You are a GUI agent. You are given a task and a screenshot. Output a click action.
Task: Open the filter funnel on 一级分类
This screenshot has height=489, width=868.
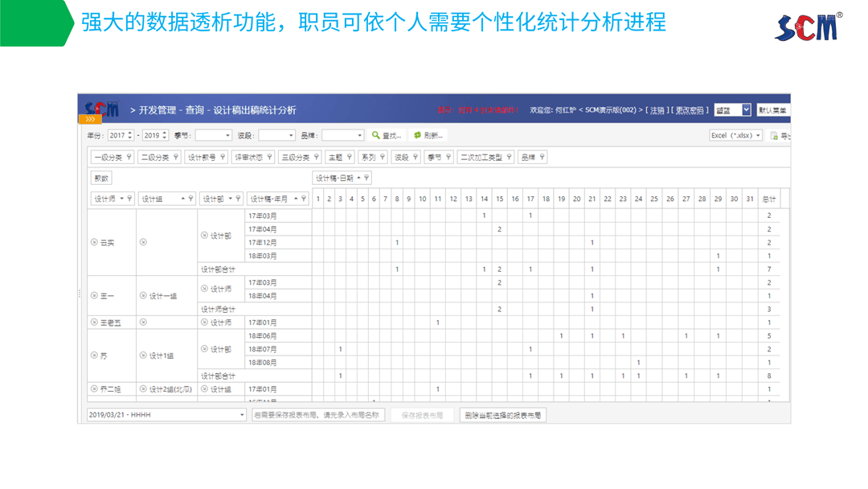click(x=130, y=158)
